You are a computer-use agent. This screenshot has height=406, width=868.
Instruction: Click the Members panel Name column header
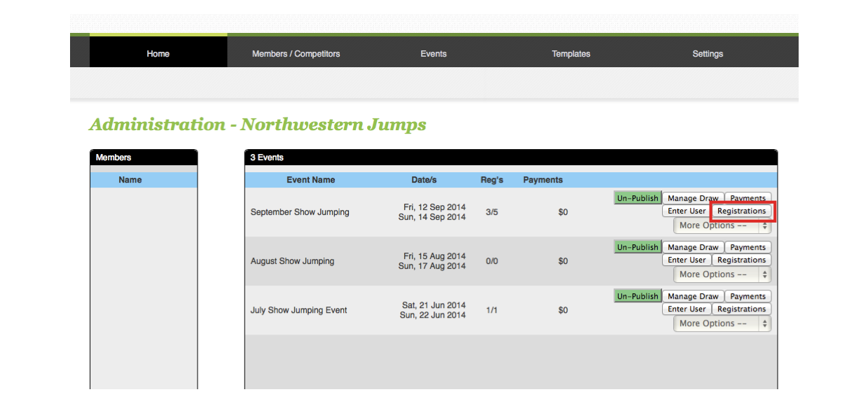click(x=130, y=180)
